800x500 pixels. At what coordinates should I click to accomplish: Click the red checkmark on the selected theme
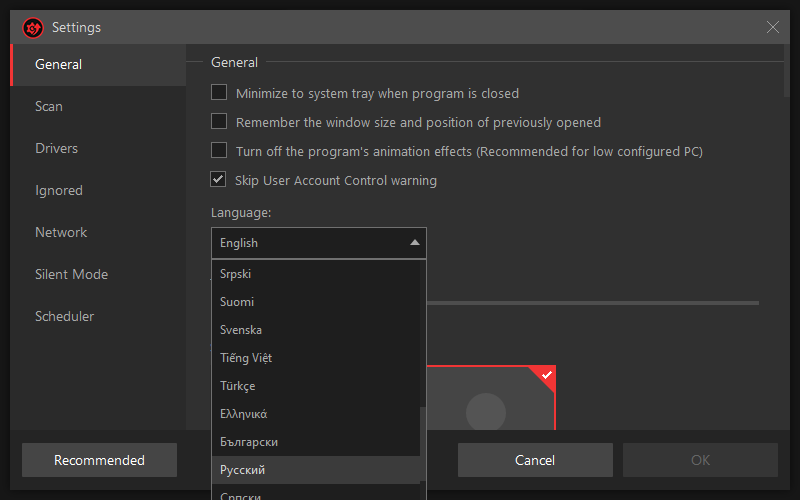tap(546, 375)
